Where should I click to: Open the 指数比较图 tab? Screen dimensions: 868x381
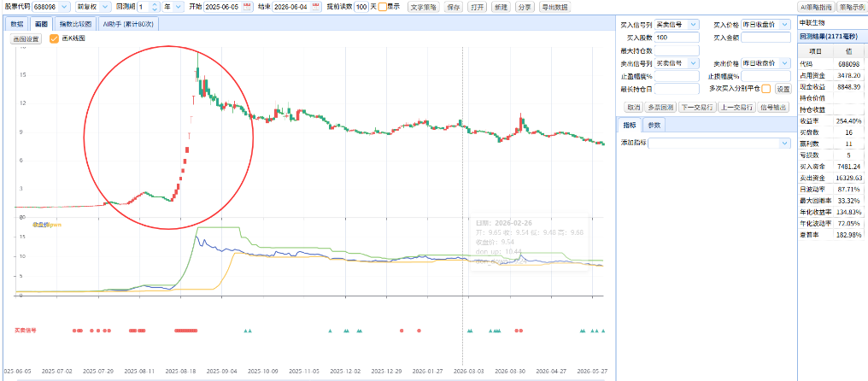click(x=77, y=24)
